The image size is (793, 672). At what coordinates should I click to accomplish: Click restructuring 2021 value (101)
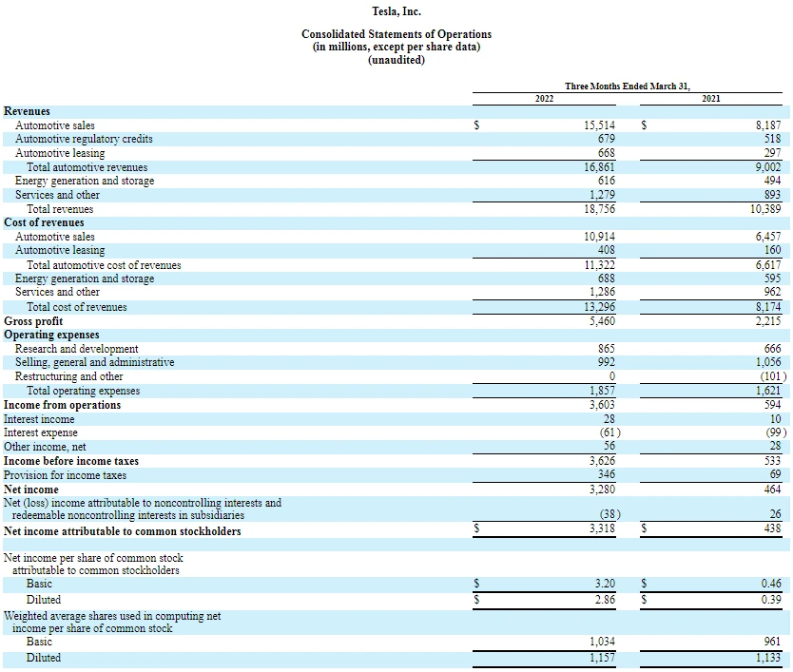[773, 376]
